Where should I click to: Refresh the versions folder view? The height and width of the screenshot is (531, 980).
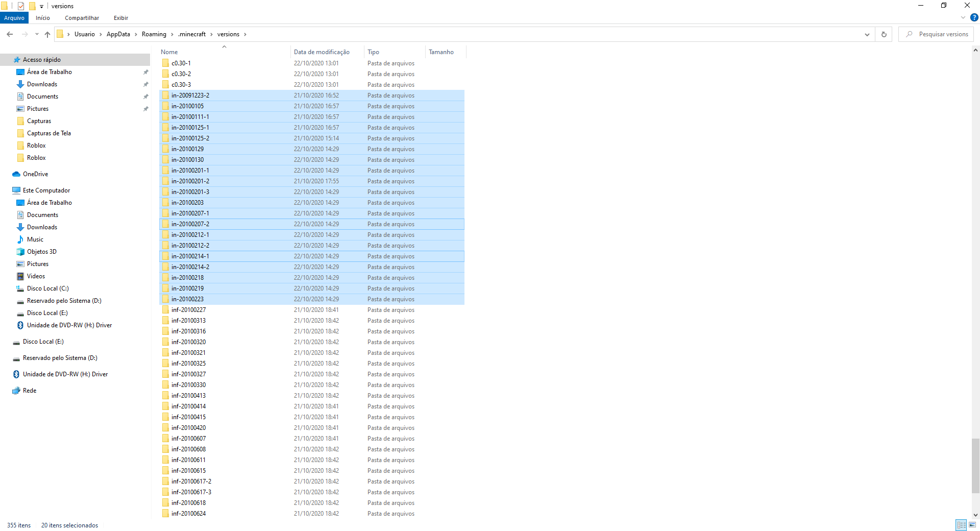[x=884, y=34]
